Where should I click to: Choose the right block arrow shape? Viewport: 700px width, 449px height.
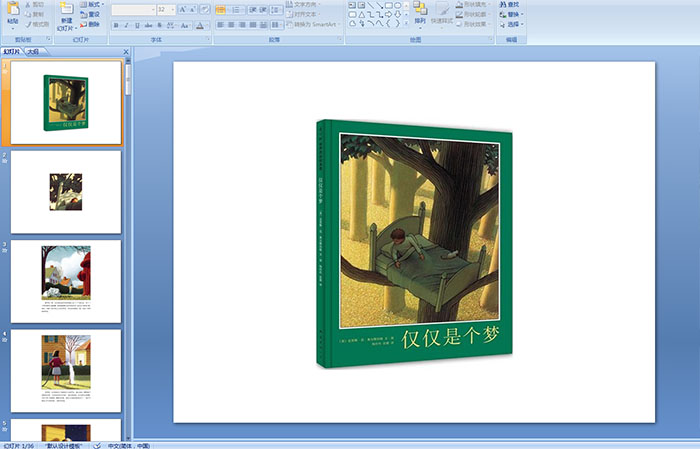[x=388, y=14]
